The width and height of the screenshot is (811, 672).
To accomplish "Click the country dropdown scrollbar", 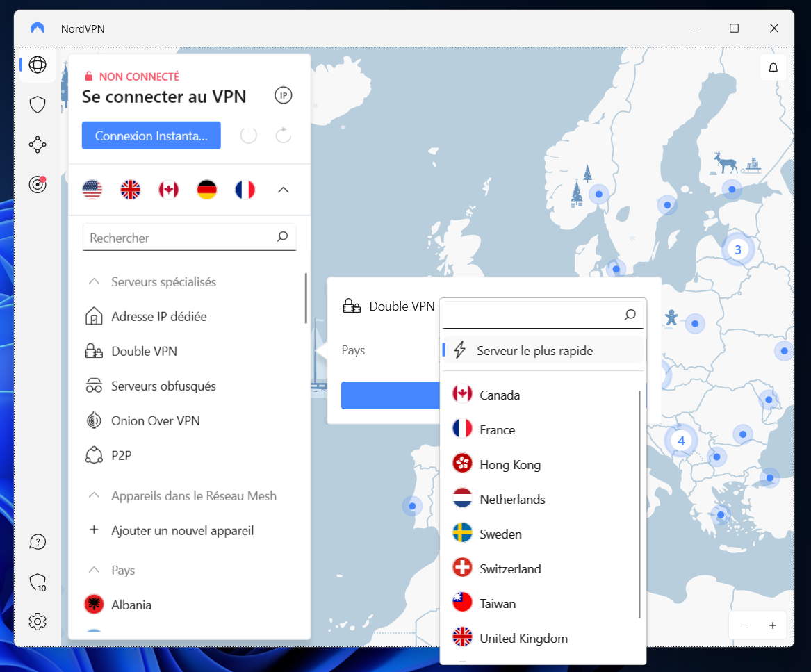I will (x=640, y=505).
